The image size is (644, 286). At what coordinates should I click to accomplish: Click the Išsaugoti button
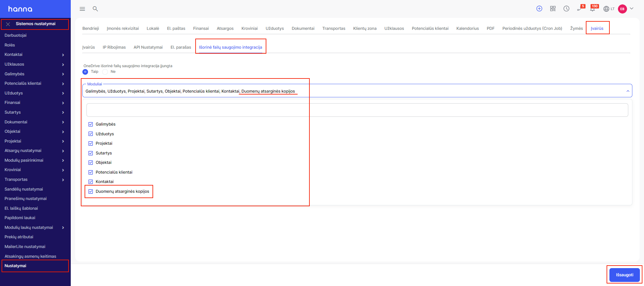[x=625, y=275]
